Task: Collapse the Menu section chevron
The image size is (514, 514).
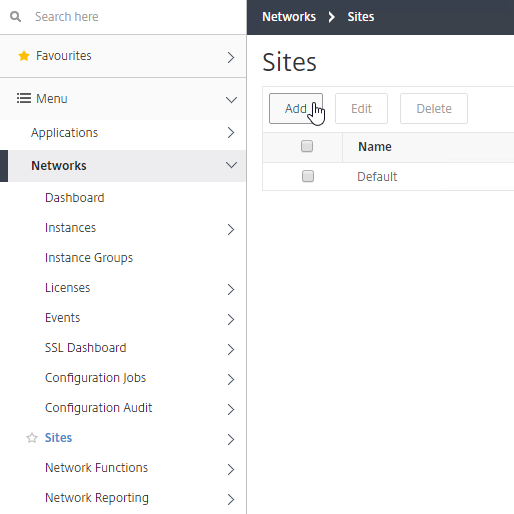Action: click(231, 100)
